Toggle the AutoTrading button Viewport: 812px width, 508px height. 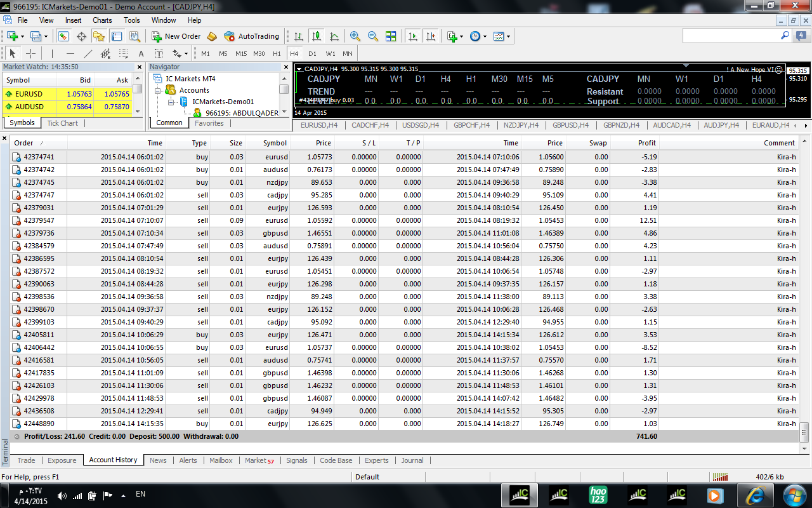251,36
